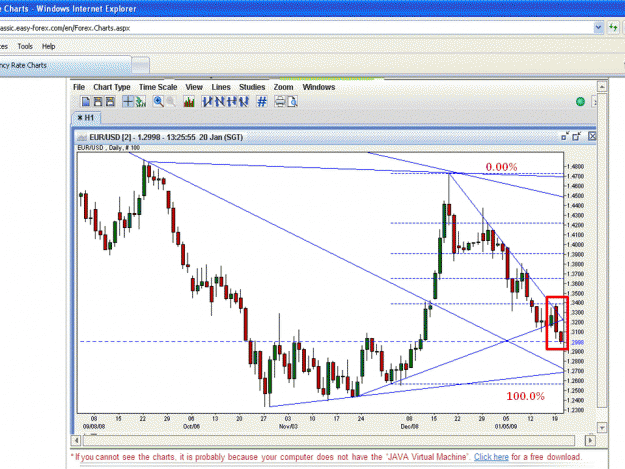Screen dimensions: 625x469
Task: Close the H1 tab with its x
Action: (80, 118)
